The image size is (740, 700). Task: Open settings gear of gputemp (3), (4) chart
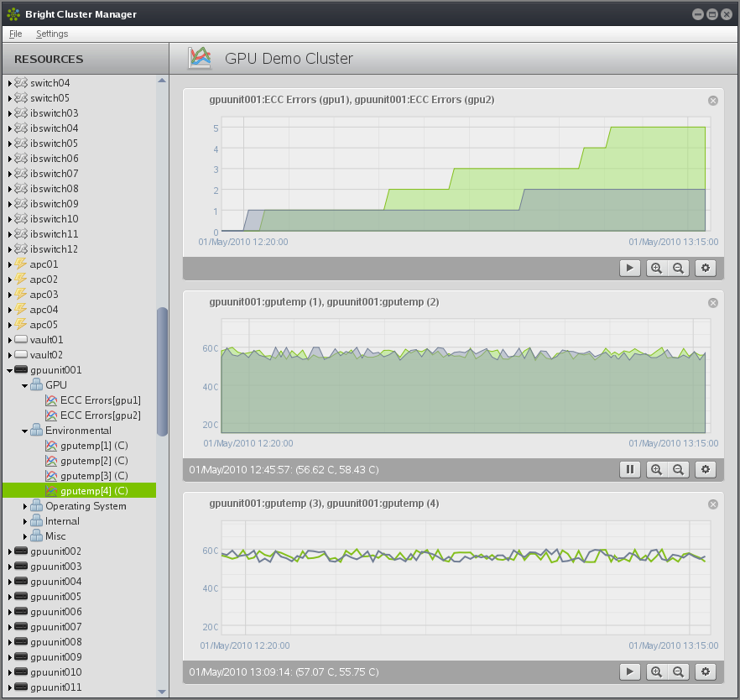tap(705, 671)
